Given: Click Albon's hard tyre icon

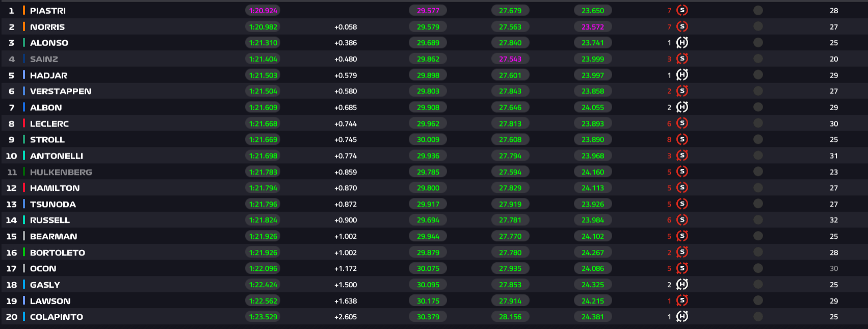Looking at the screenshot, I should (682, 107).
